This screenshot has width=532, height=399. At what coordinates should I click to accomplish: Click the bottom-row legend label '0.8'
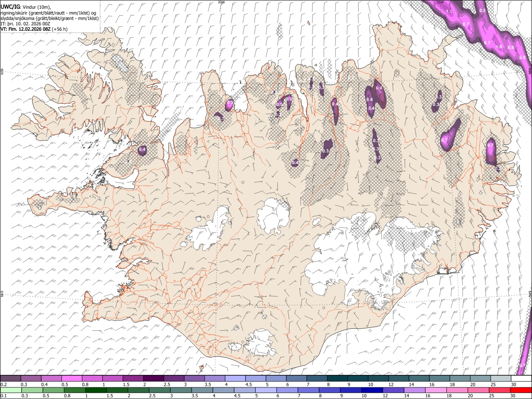tap(67, 396)
